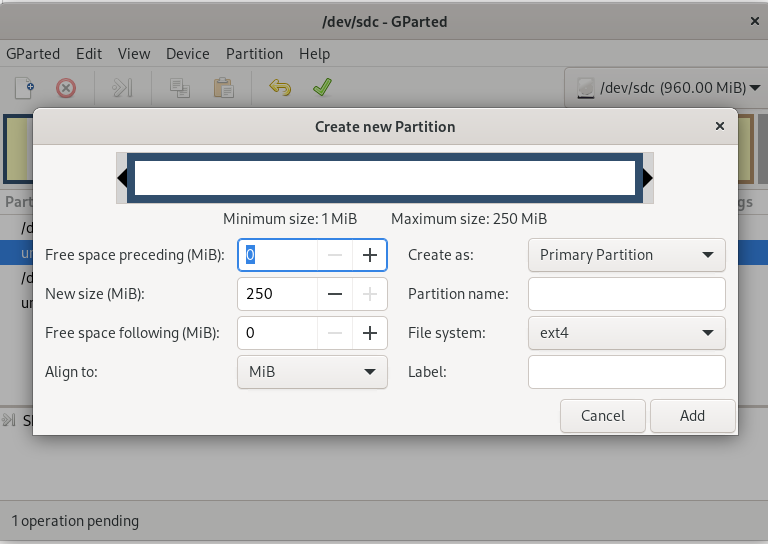Screen dimensions: 768x544
Task: Decrease New size with minus button
Action: 335,294
